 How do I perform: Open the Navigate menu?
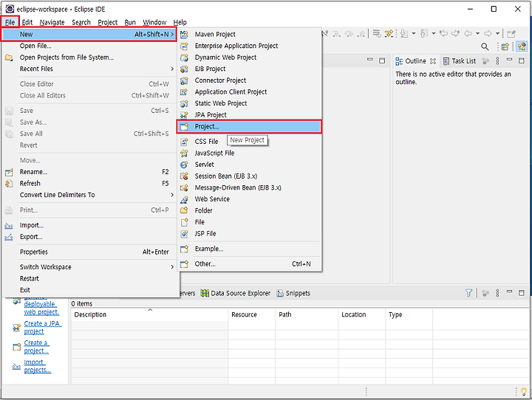click(52, 22)
